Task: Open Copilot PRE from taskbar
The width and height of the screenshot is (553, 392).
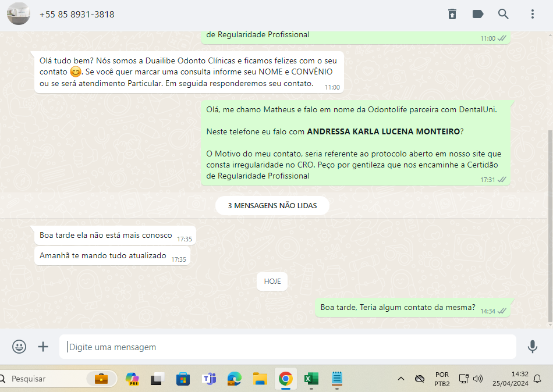Action: pos(132,379)
